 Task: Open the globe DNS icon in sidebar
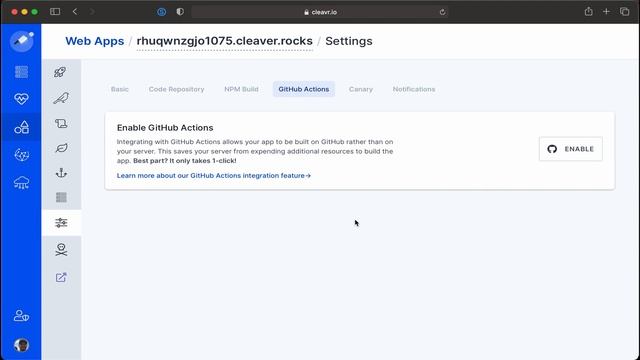[21, 155]
